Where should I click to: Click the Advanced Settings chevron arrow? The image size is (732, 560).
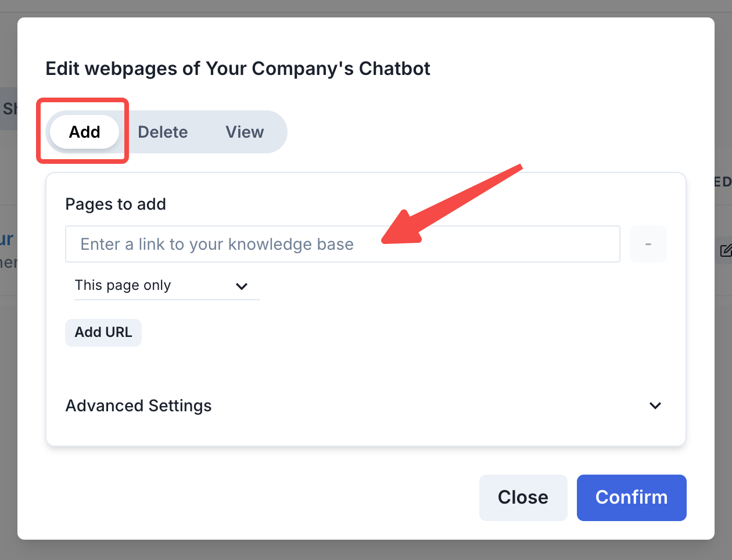(x=655, y=405)
